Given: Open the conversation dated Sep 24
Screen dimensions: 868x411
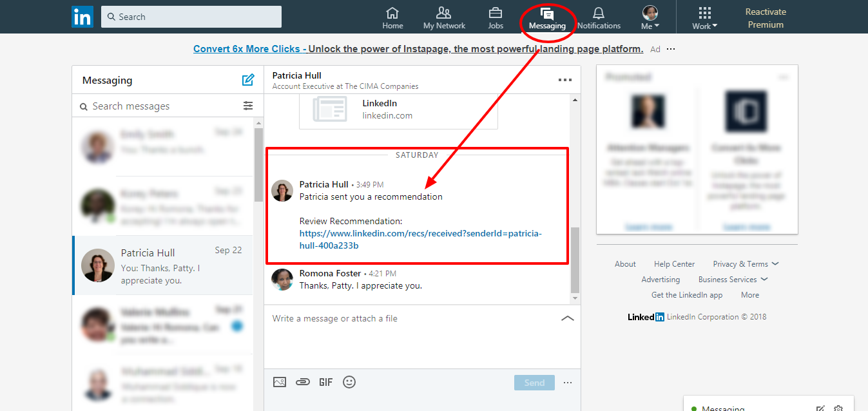Looking at the screenshot, I should 163,147.
